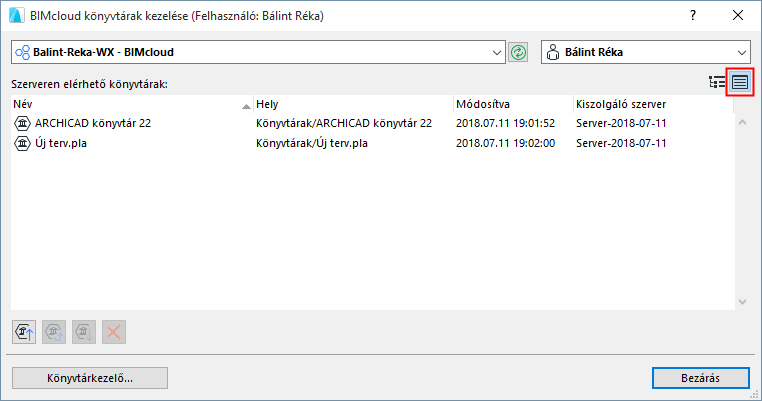Open the Balint-Reka-WX - BIMcloud server dropdown
The height and width of the screenshot is (401, 762).
tap(258, 52)
